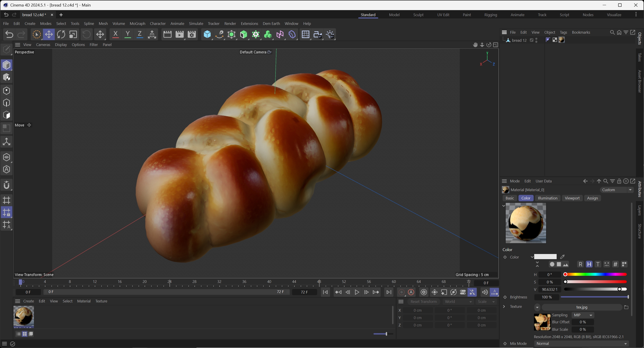This screenshot has width=644, height=348.
Task: Switch to Sculpt layout
Action: coord(418,15)
